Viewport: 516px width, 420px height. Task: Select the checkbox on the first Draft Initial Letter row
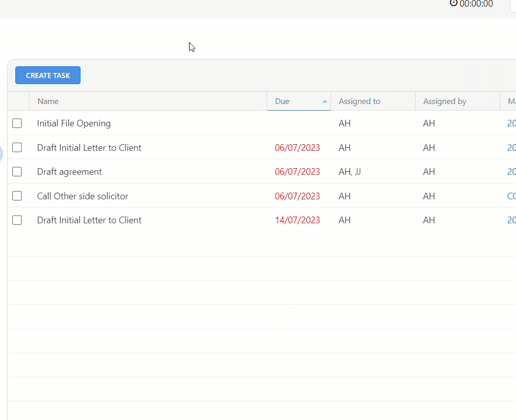(x=17, y=147)
